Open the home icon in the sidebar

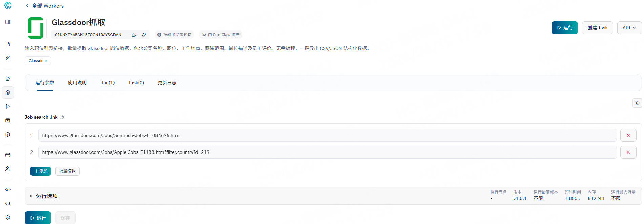click(x=8, y=79)
